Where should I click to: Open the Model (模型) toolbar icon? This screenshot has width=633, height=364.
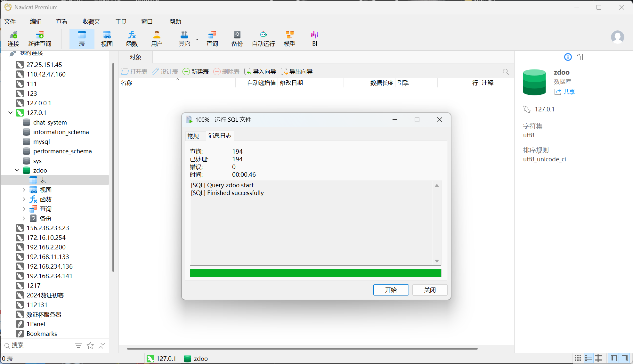tap(289, 38)
